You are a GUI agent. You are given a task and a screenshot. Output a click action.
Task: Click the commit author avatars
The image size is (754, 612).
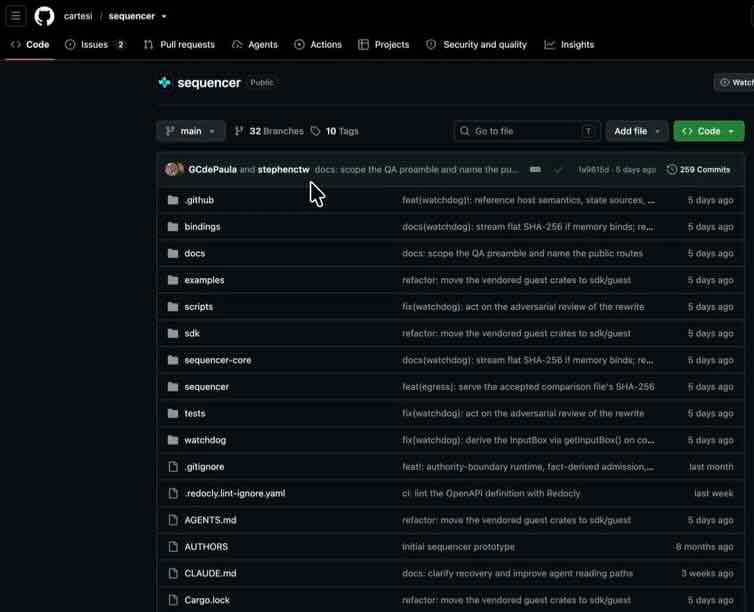point(174,169)
